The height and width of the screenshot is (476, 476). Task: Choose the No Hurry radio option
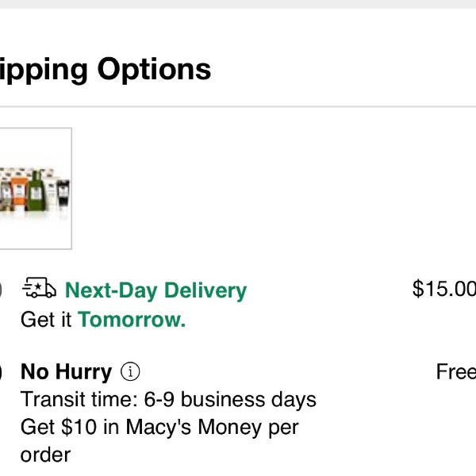[1, 372]
